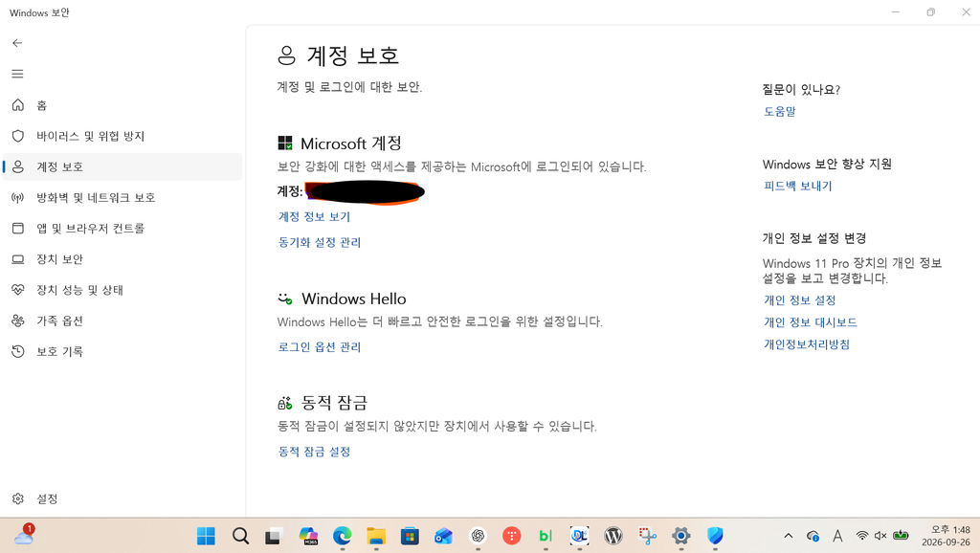
Task: Open Microsoft Edge from taskbar
Action: click(x=342, y=536)
